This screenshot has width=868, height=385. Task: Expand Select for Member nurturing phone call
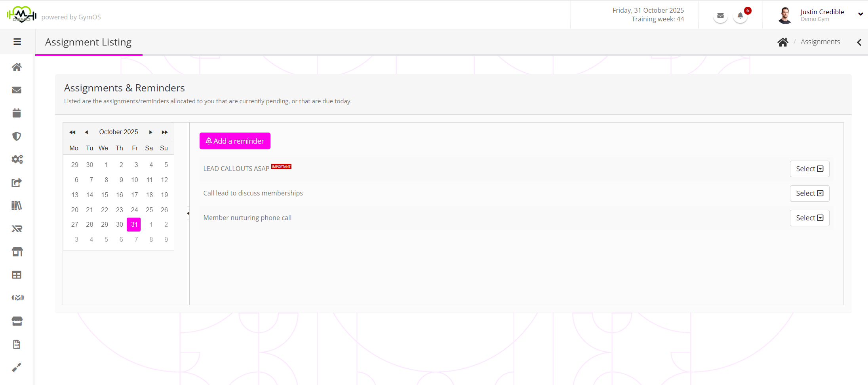pyautogui.click(x=809, y=218)
